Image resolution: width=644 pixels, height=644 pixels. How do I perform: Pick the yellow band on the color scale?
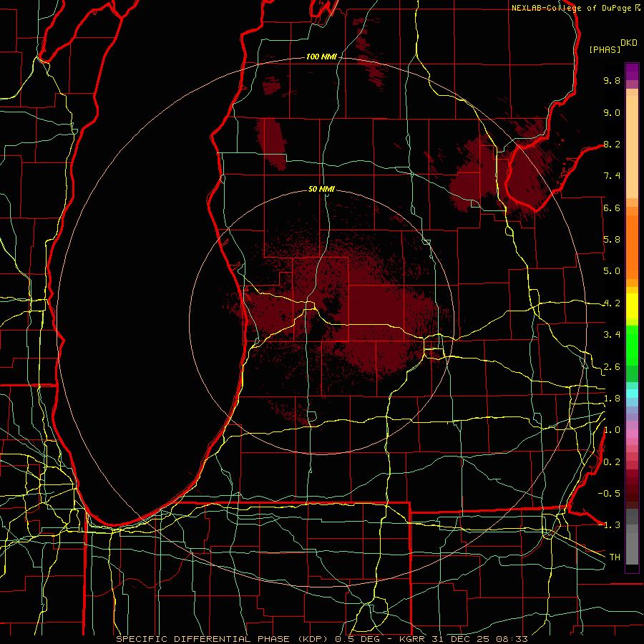tap(632, 306)
